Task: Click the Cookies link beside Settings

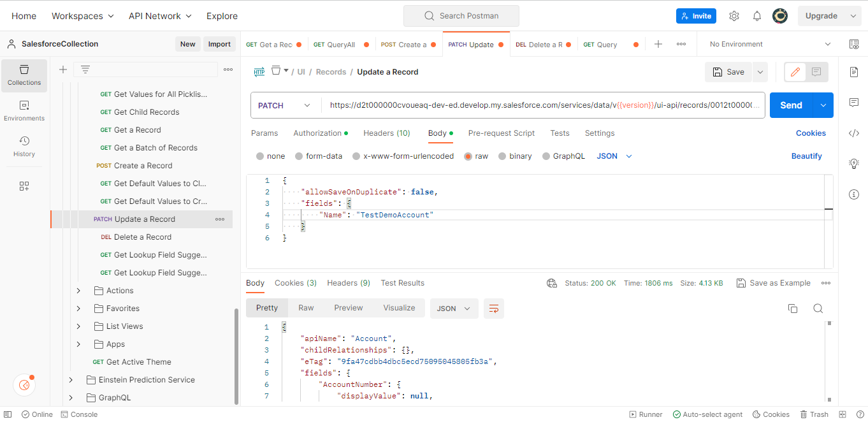Action: click(811, 133)
